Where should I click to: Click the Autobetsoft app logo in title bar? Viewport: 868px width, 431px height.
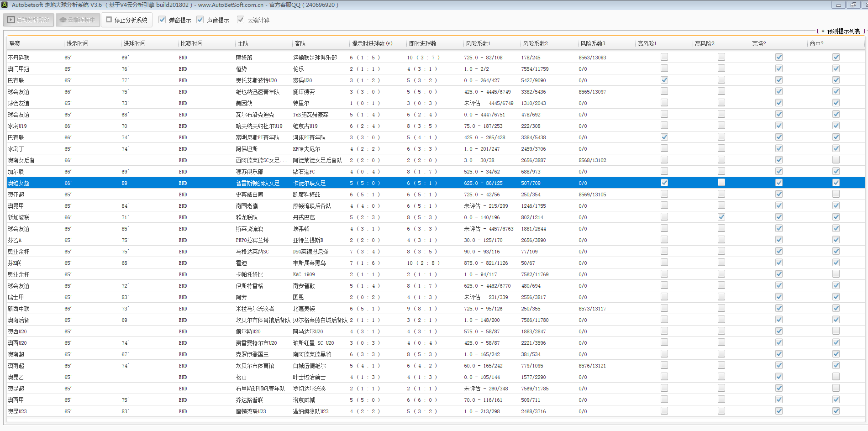[5, 5]
